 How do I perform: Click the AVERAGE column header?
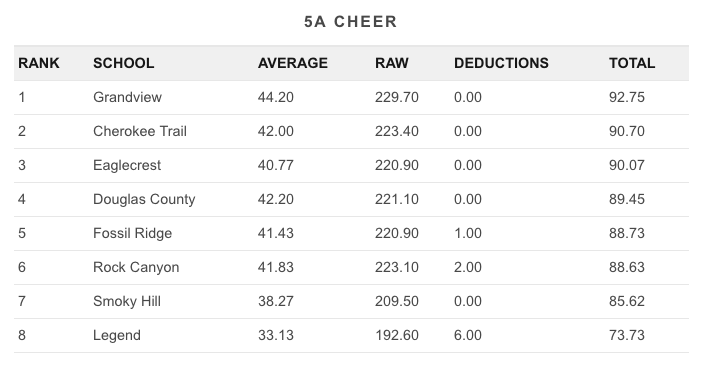pyautogui.click(x=293, y=63)
